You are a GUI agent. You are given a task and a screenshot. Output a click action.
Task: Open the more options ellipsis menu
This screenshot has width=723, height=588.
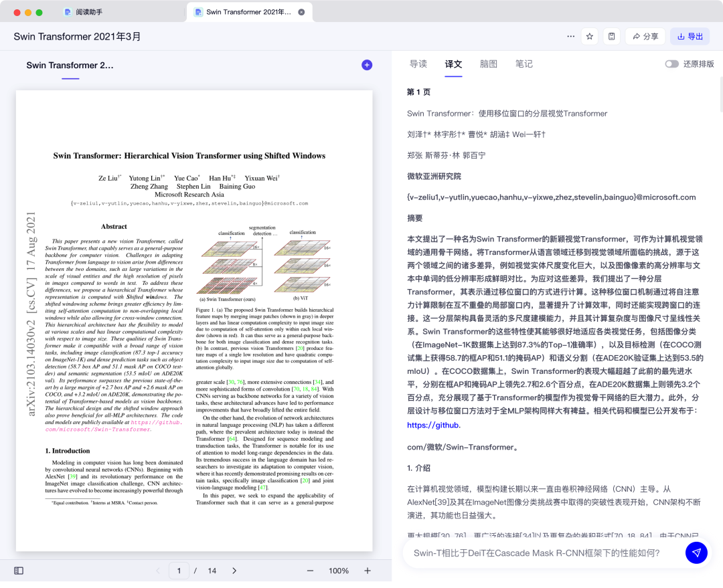(x=570, y=36)
